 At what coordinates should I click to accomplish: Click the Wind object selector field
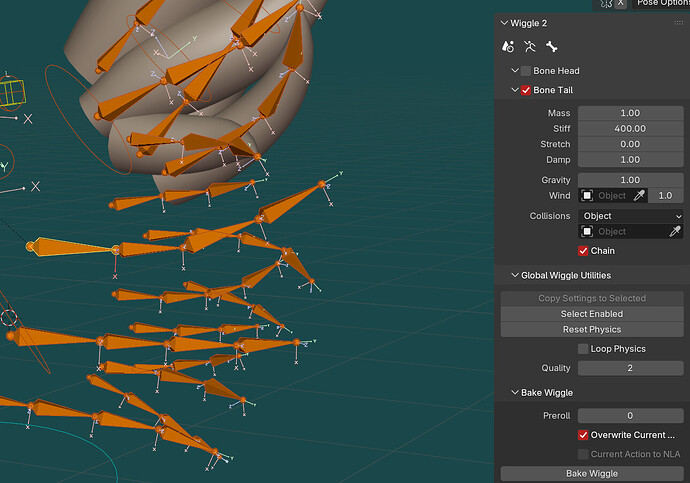(x=613, y=195)
